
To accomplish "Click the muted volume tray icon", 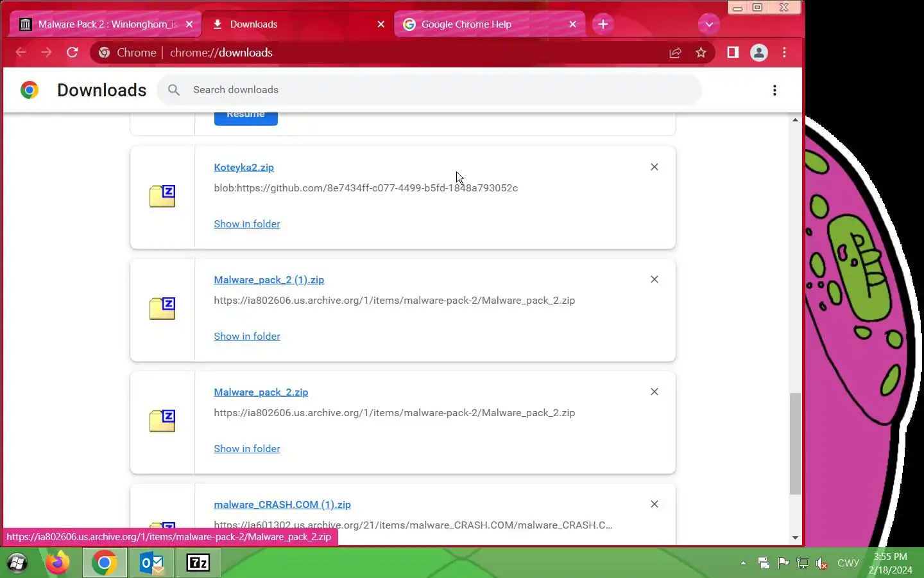I will 821,563.
